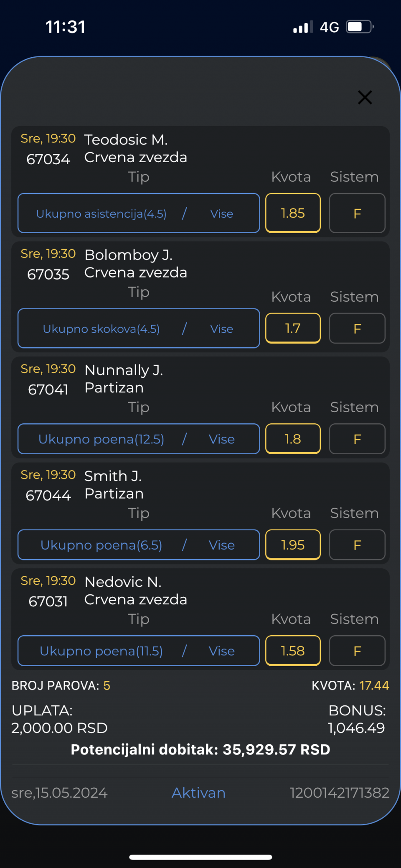401x868 pixels.
Task: Toggle system F box for Bolomboy J.
Action: (357, 328)
